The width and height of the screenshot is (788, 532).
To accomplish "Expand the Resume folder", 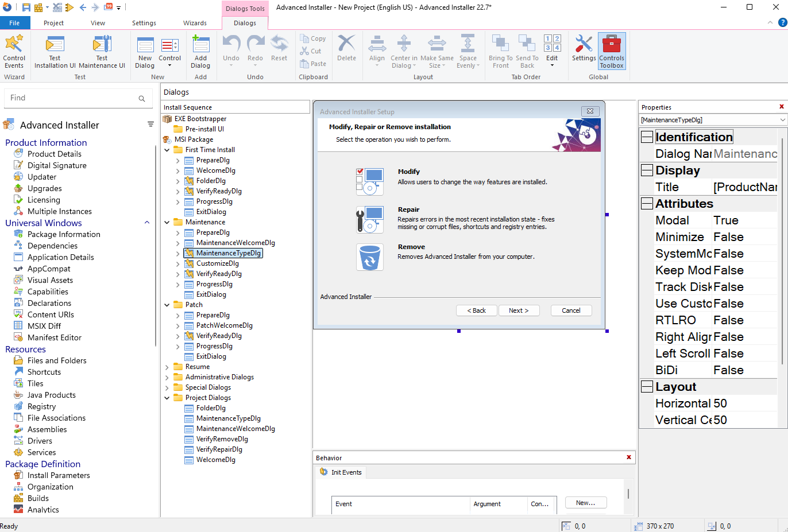I will pos(167,367).
